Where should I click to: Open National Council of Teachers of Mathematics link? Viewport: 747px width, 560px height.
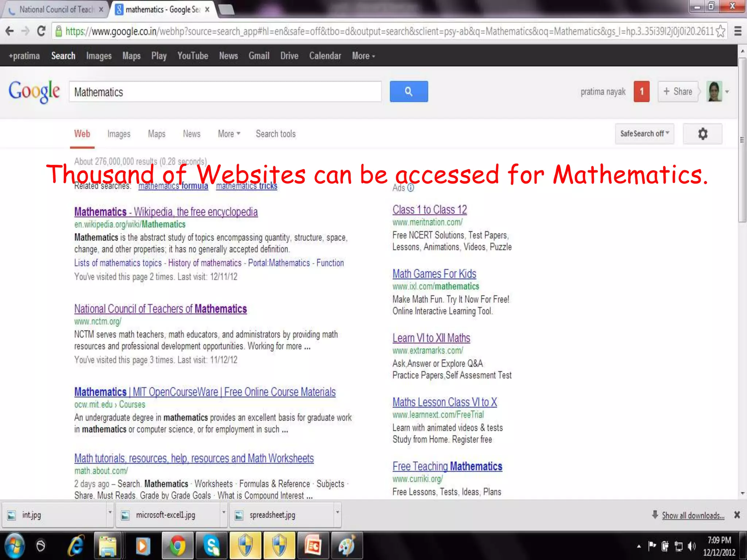coord(160,309)
